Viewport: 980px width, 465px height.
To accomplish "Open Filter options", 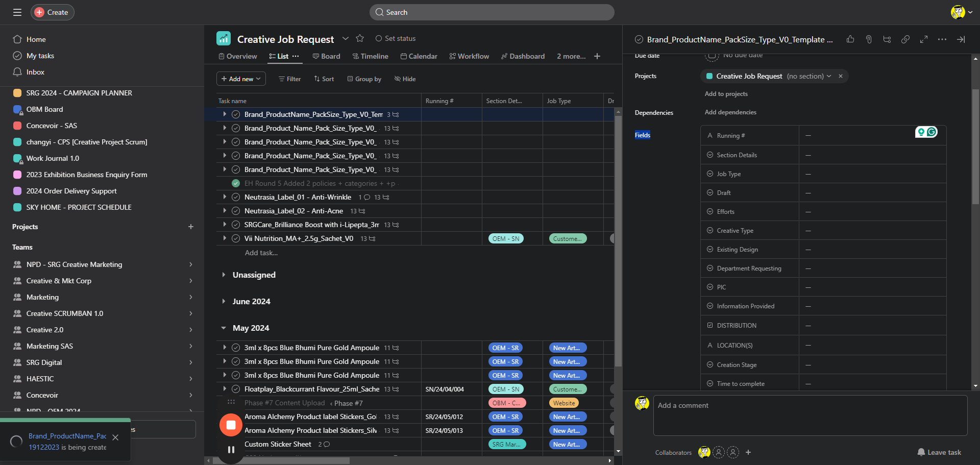I will pos(289,79).
